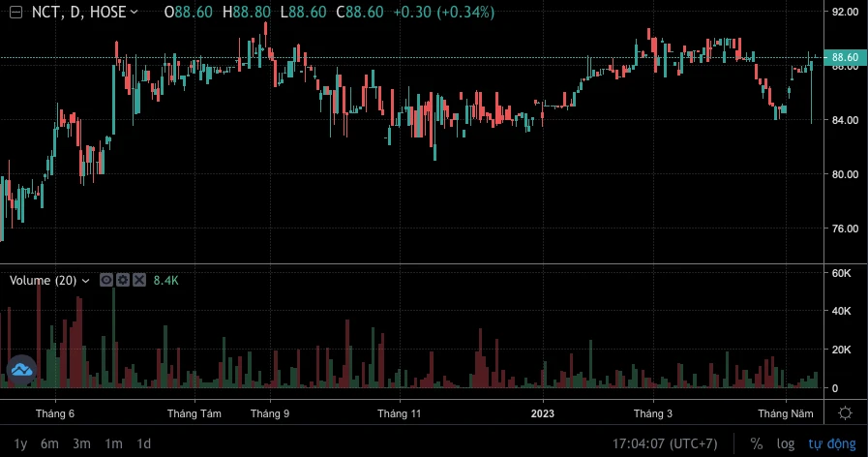Screen dimensions: 868x457
Task: Switch to 3m time range
Action: coord(81,443)
